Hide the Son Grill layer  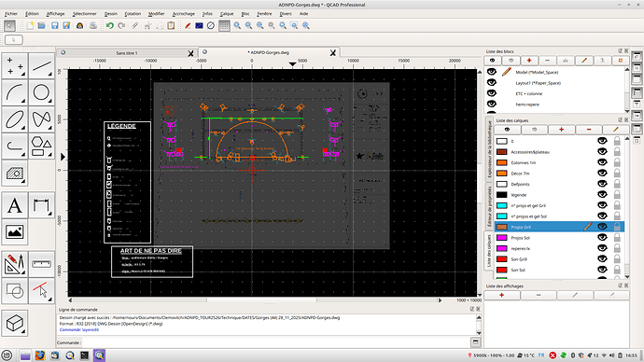coord(602,259)
